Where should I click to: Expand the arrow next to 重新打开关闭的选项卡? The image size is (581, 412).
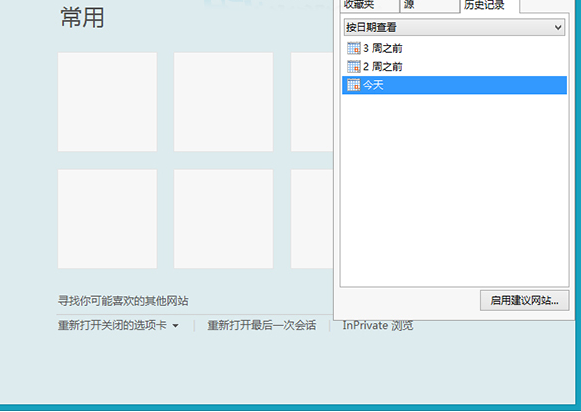pos(176,326)
